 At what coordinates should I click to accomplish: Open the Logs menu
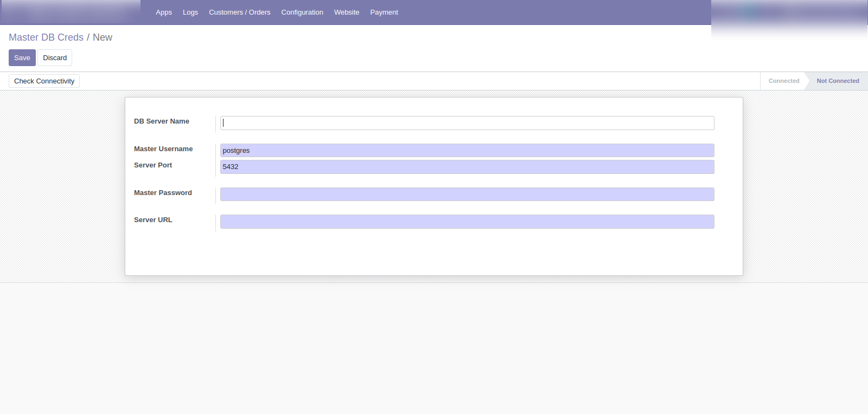point(190,12)
